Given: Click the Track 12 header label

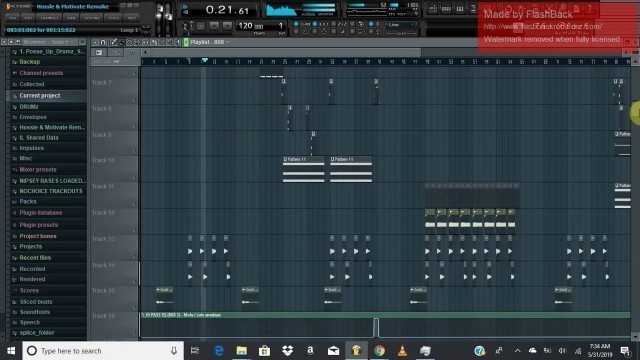Looking at the screenshot, I should point(103,213).
